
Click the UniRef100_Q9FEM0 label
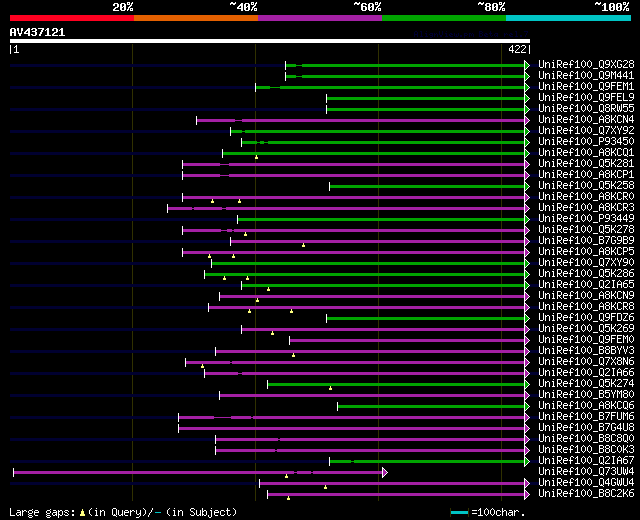(586, 340)
